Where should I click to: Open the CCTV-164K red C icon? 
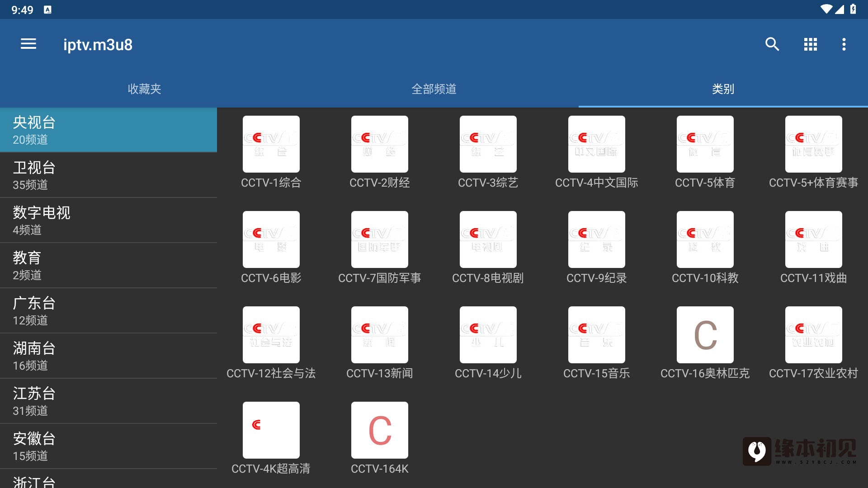[380, 430]
